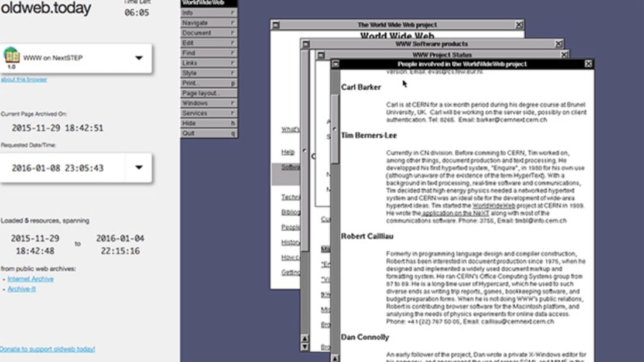Open the 'about this browser' link

pos(24,80)
